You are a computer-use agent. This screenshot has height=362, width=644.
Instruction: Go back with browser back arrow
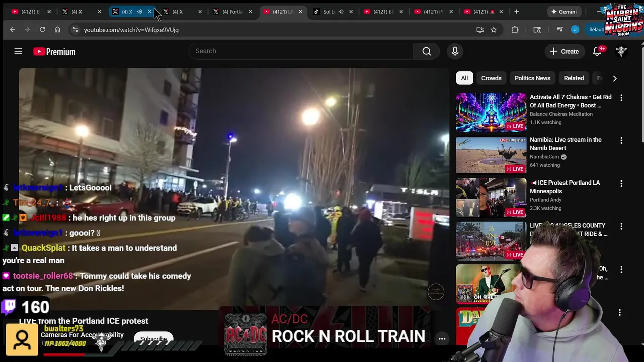coord(12,30)
